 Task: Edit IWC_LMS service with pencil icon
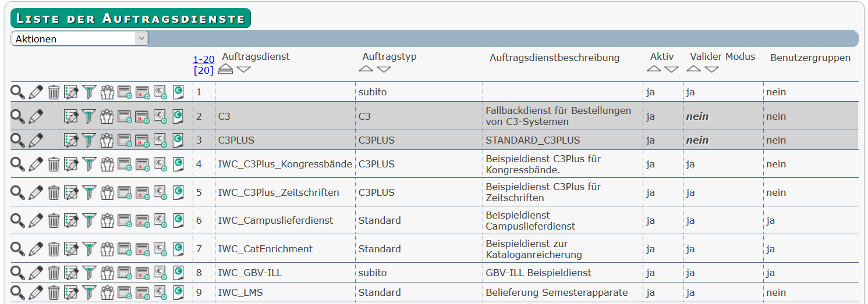click(x=36, y=292)
